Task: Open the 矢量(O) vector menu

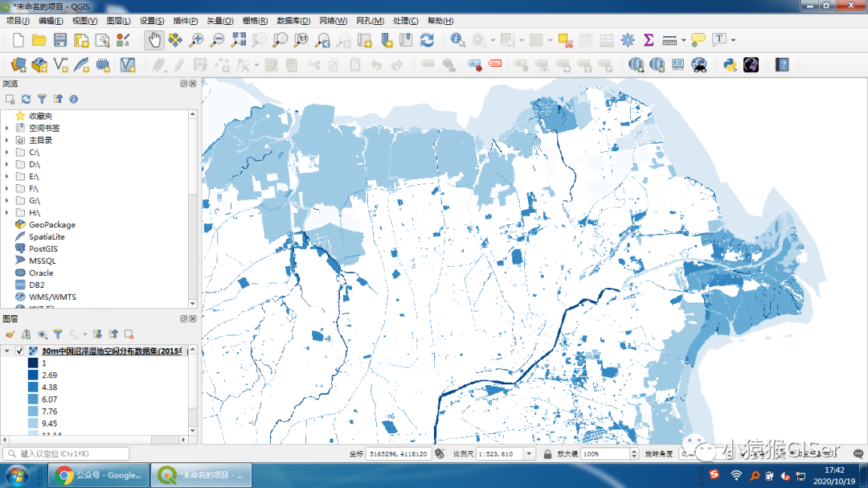Action: pyautogui.click(x=219, y=20)
